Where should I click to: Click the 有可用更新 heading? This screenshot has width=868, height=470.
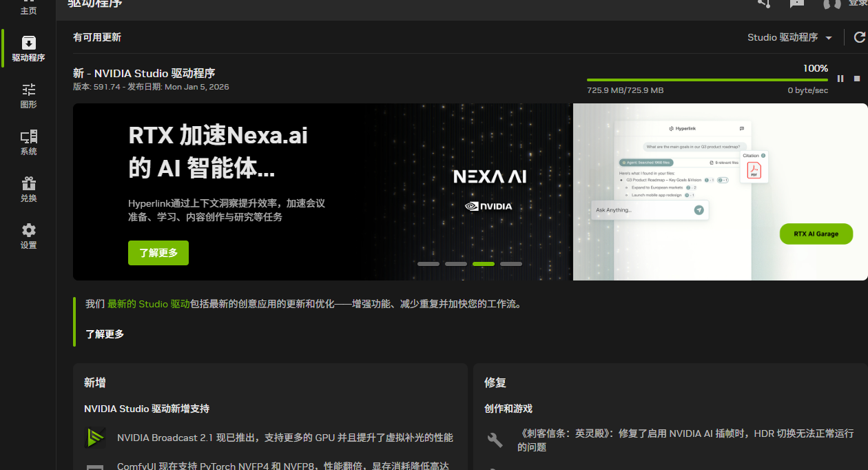(x=97, y=37)
